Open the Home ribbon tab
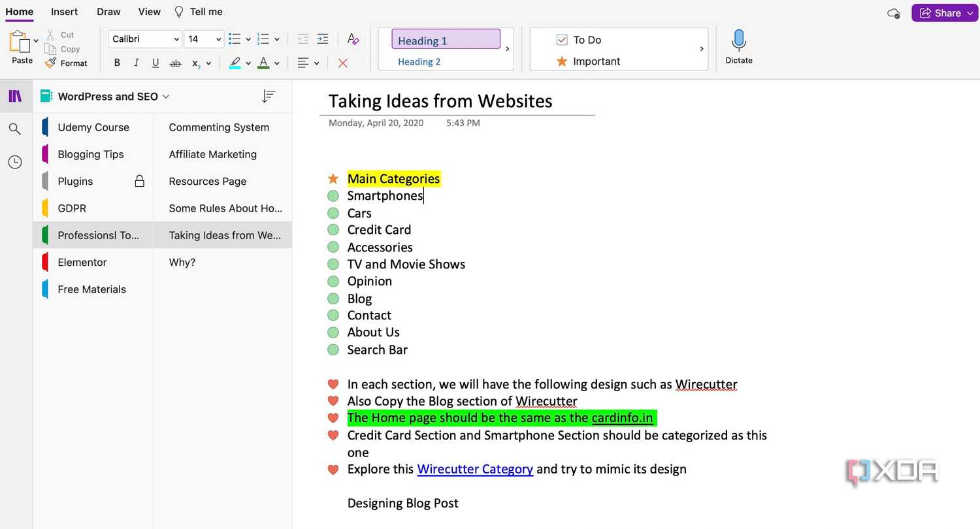 tap(20, 11)
